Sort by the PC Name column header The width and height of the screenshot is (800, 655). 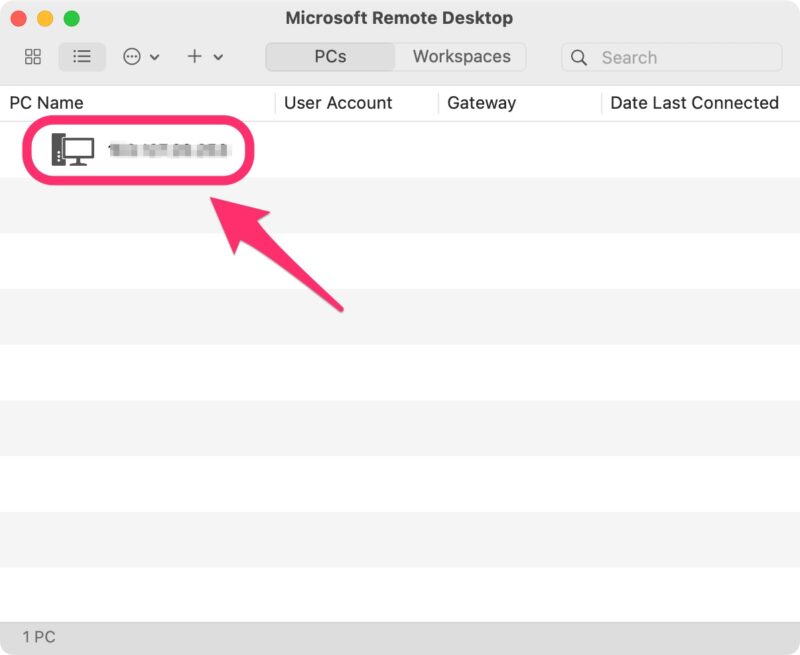coord(46,103)
